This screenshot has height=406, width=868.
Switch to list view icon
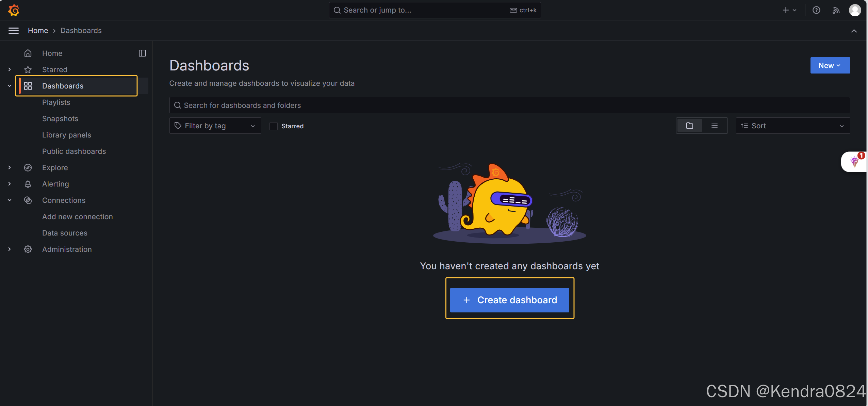coord(714,126)
